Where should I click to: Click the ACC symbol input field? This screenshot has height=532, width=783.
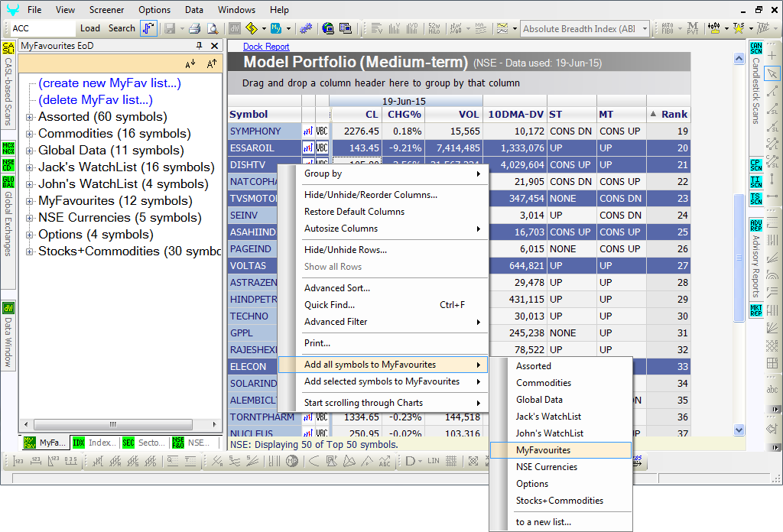43,28
